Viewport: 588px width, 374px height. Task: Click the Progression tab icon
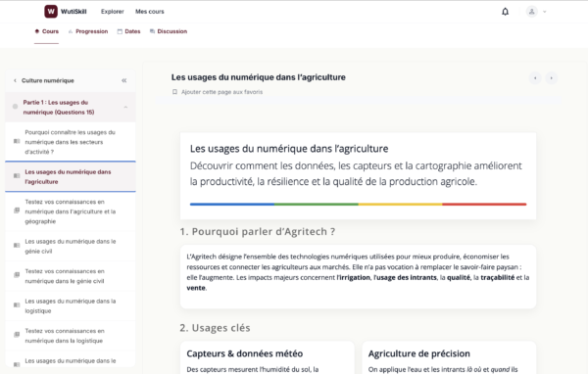(x=71, y=31)
